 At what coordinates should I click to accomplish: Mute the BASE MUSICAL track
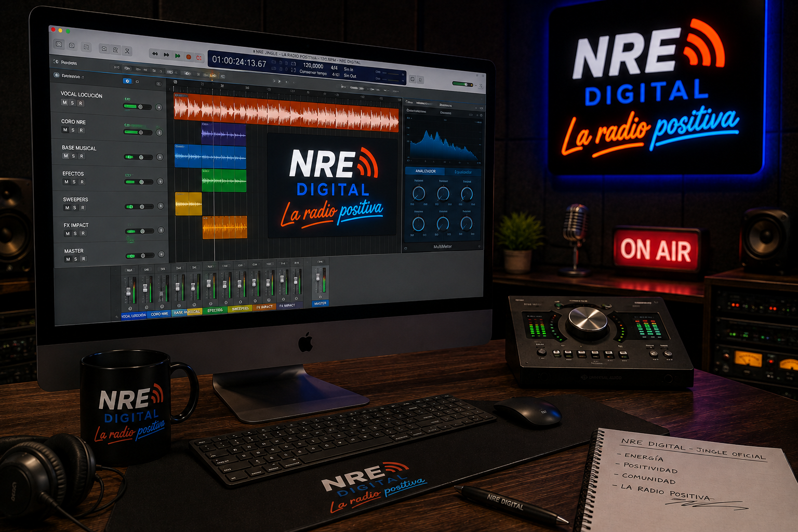[x=65, y=156]
